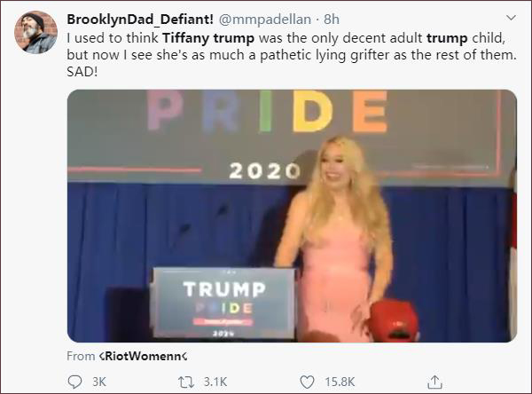Click the bold "trump" before "child"
This screenshot has height=394, width=532.
pos(447,36)
